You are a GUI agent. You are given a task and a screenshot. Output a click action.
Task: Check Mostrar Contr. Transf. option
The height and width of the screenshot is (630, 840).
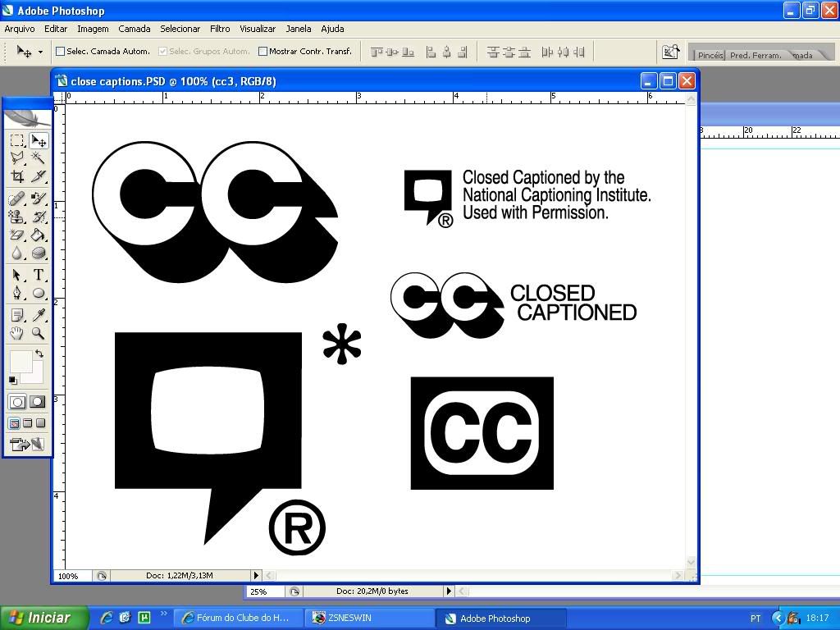262,51
